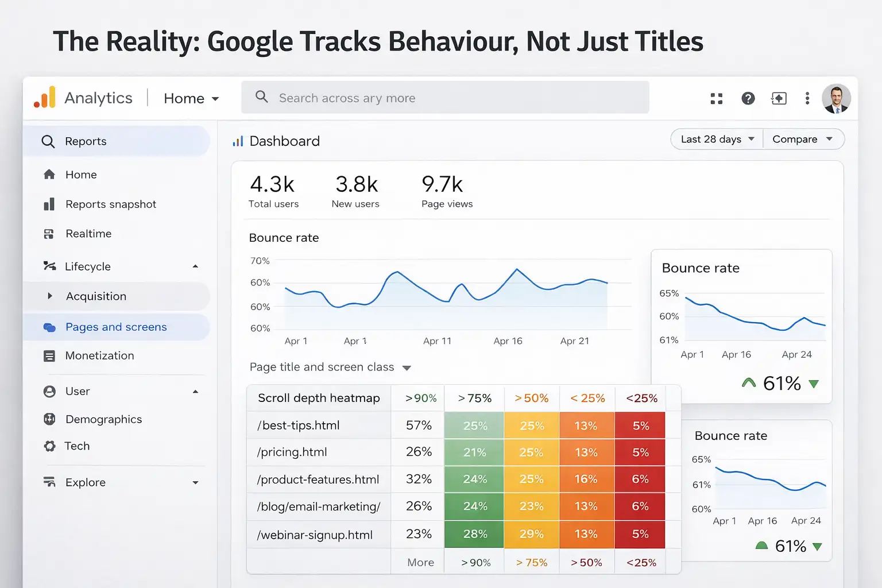The image size is (882, 588).
Task: Open the Page title and screen class dropdown
Action: coord(407,367)
